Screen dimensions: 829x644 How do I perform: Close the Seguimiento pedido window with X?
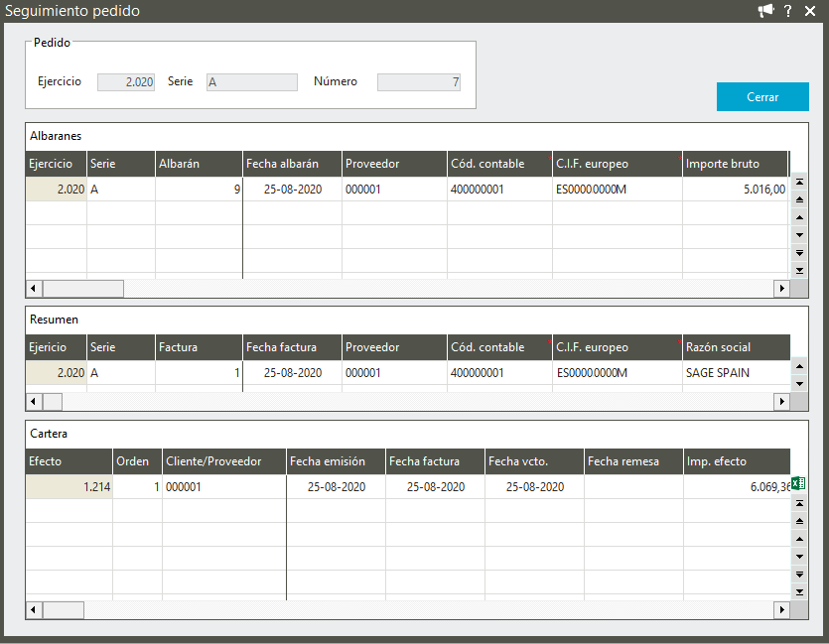(x=810, y=11)
